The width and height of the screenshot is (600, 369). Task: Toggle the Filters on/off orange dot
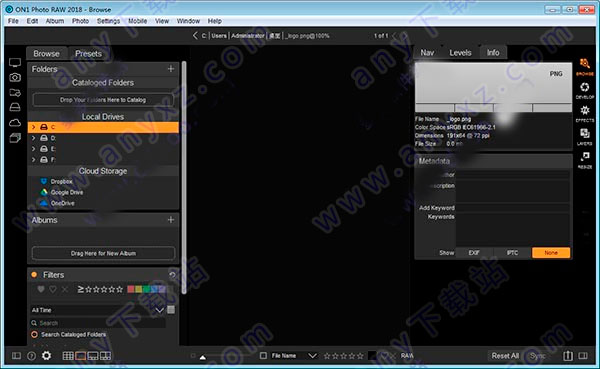point(34,274)
